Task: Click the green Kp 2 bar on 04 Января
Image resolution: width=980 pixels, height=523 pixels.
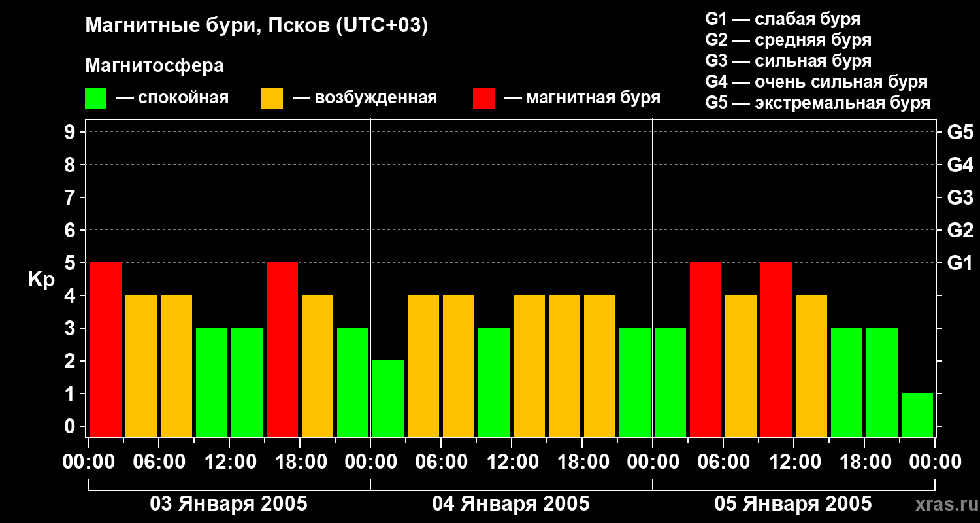Action: coord(388,398)
